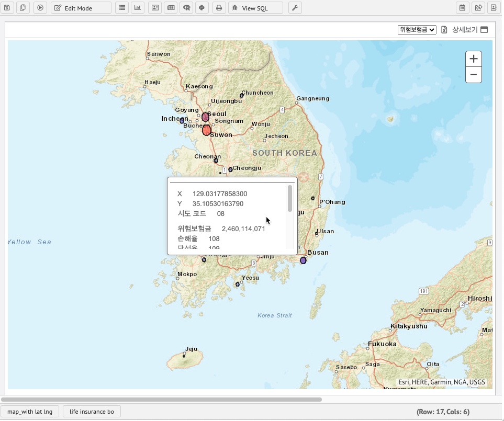This screenshot has height=421, width=504.
Task: Run the report with play icon
Action: [40, 8]
